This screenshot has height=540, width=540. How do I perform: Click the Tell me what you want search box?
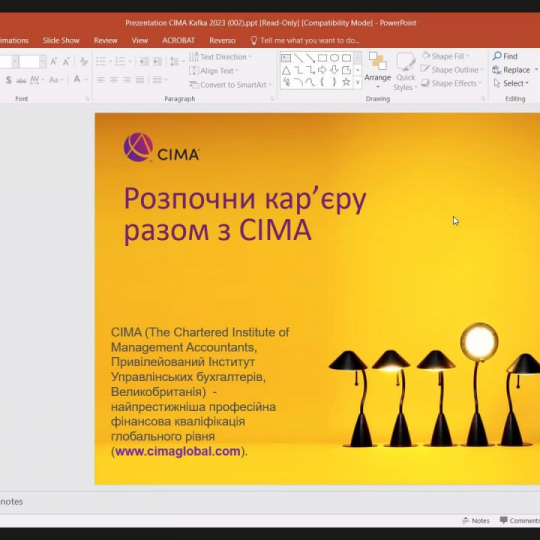[305, 41]
